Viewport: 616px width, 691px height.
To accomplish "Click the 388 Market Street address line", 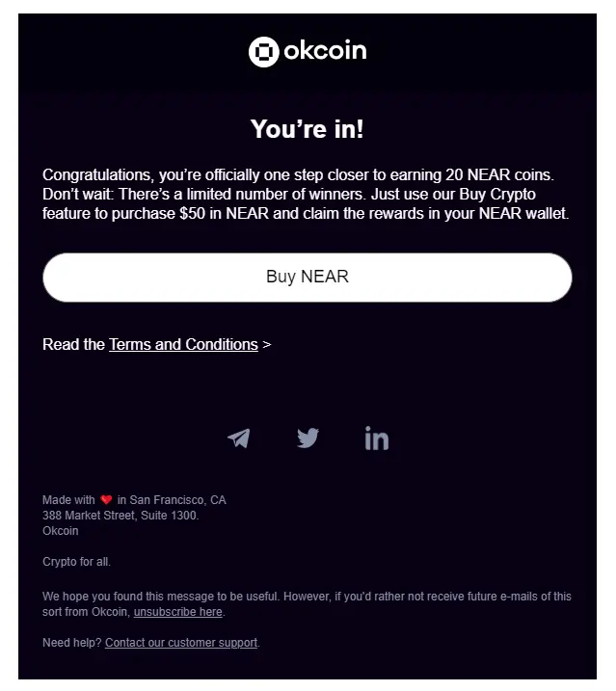I will click(x=121, y=516).
